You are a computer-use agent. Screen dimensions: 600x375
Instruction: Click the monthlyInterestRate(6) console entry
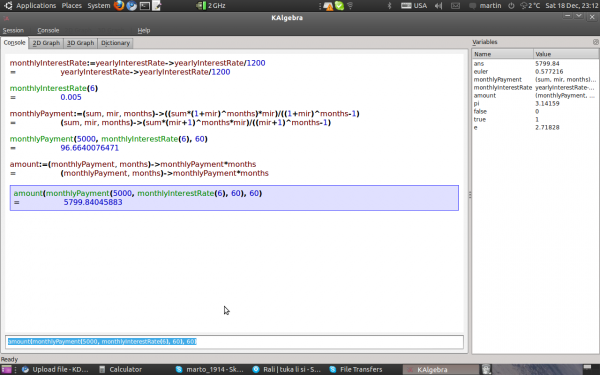point(54,88)
